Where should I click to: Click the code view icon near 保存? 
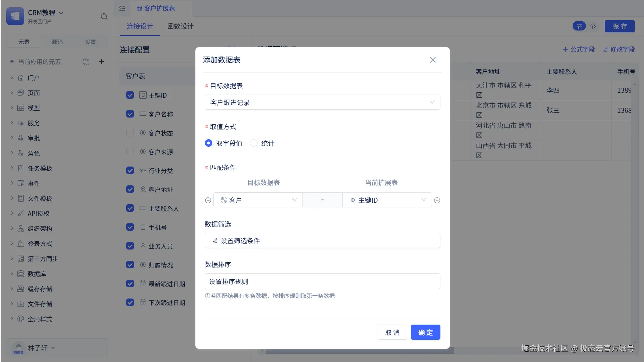point(593,26)
